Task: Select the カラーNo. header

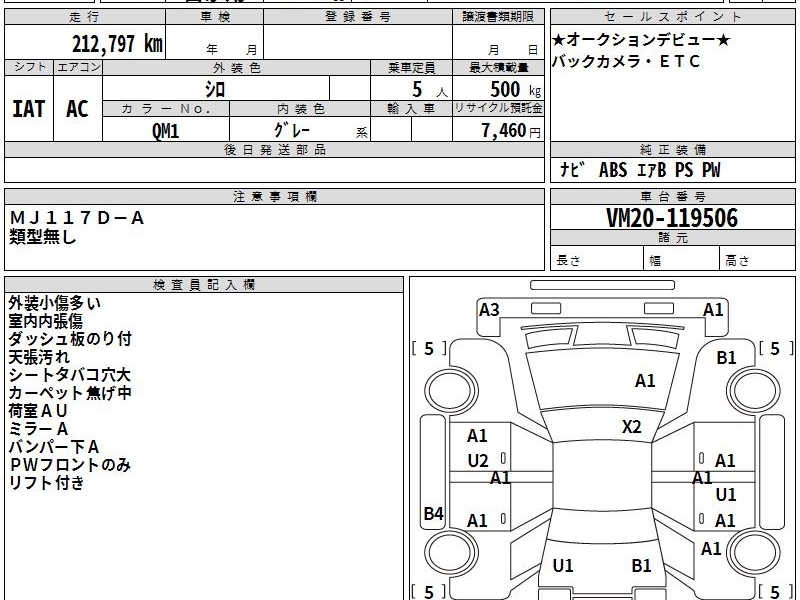Action: 166,109
